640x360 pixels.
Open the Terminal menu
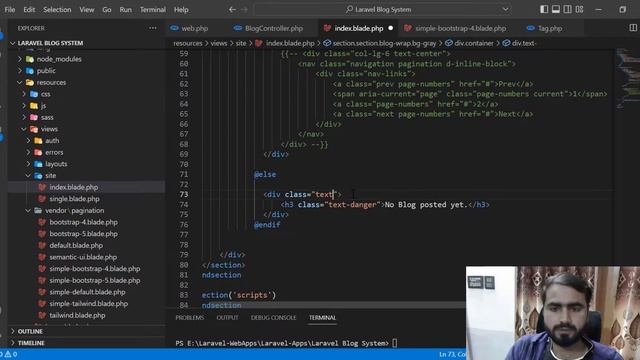153,9
